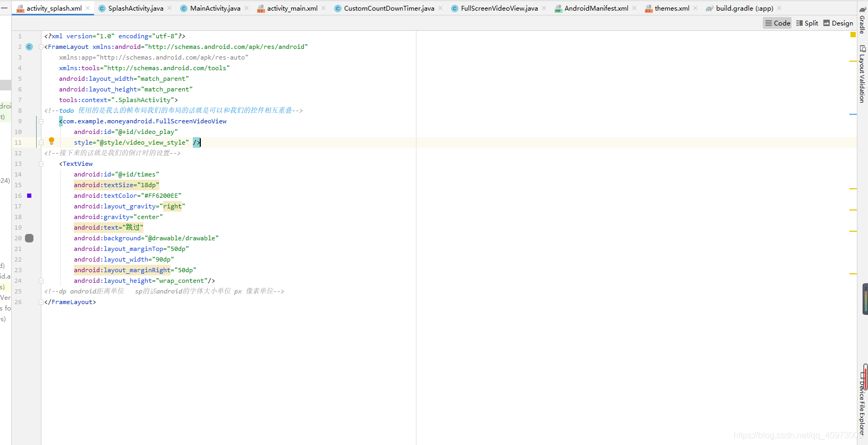Click the drawable preview icon on line 20
The width and height of the screenshot is (868, 445).
29,238
